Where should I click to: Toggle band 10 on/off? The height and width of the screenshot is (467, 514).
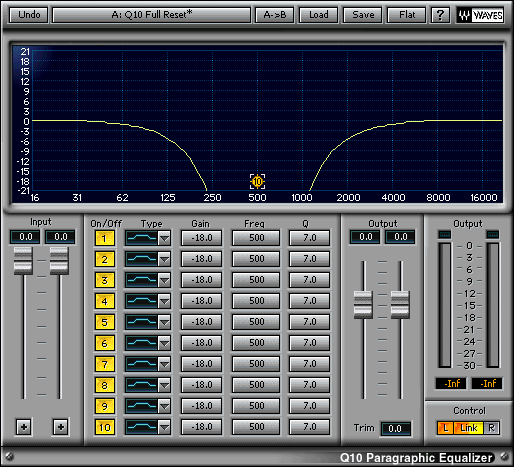pyautogui.click(x=104, y=427)
